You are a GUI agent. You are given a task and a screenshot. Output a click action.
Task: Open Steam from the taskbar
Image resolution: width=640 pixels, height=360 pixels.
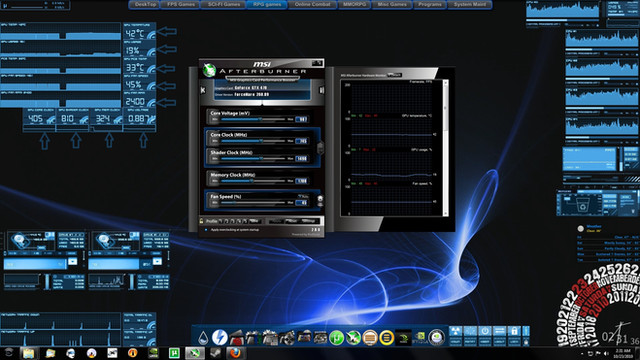tap(216, 353)
